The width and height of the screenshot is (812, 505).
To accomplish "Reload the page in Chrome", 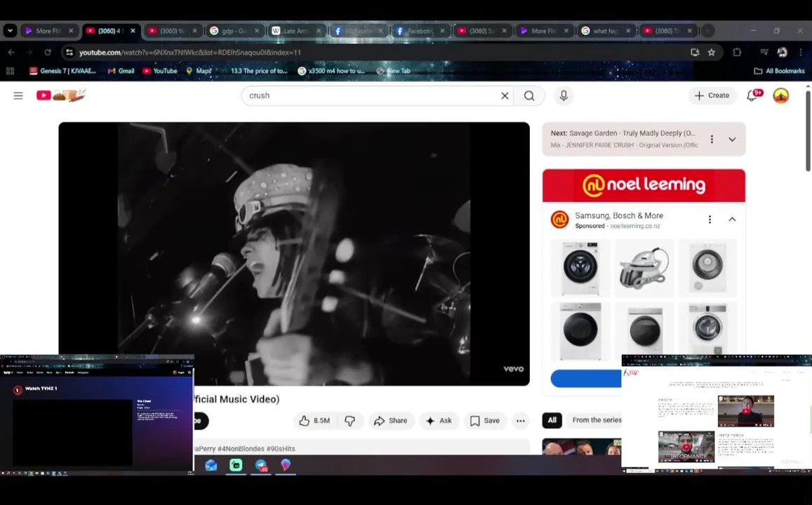I will pyautogui.click(x=48, y=53).
